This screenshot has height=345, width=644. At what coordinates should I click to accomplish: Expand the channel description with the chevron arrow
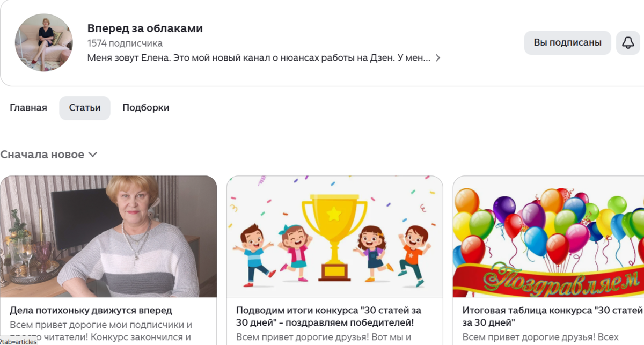point(438,58)
